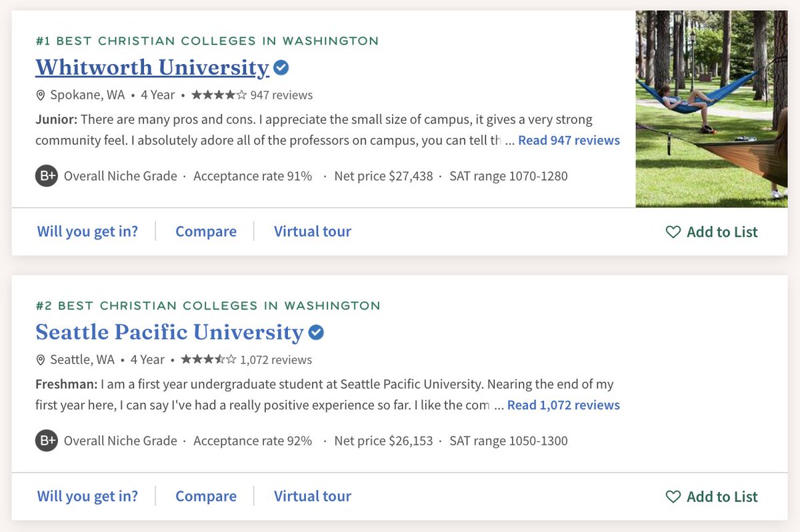Viewport: 800px width, 532px height.
Task: Click Seattle Pacific University verified badge icon
Action: pos(317,332)
